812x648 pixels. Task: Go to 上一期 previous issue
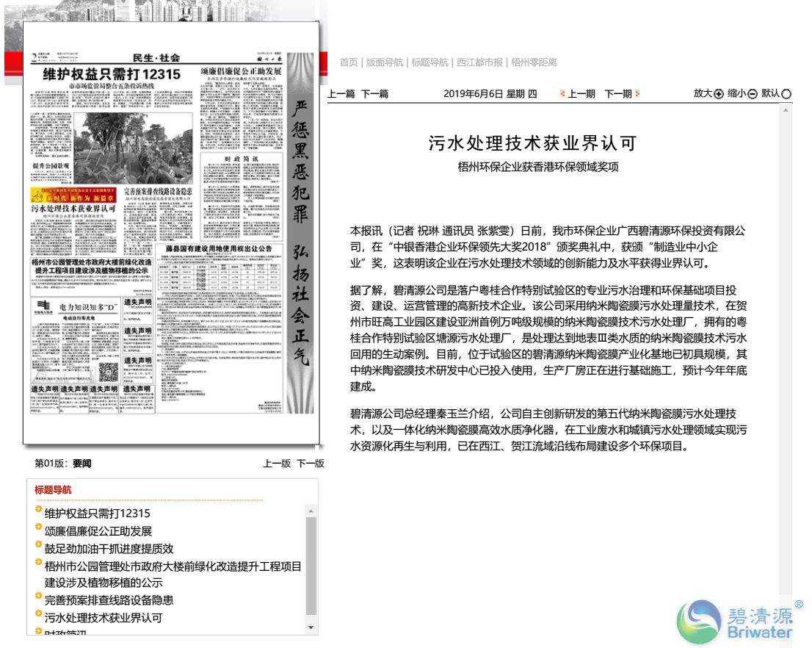(x=581, y=94)
